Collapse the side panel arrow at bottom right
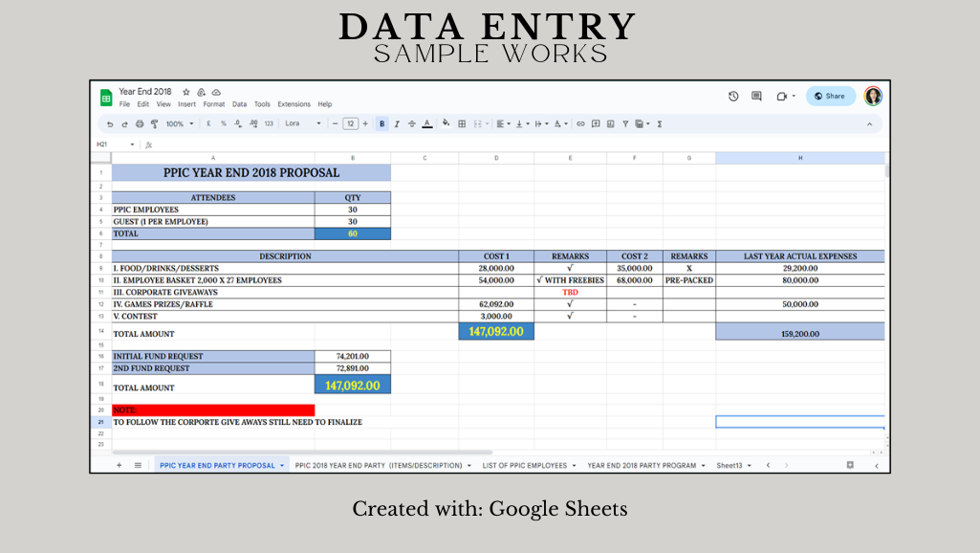This screenshot has width=980, height=553. coord(876,465)
